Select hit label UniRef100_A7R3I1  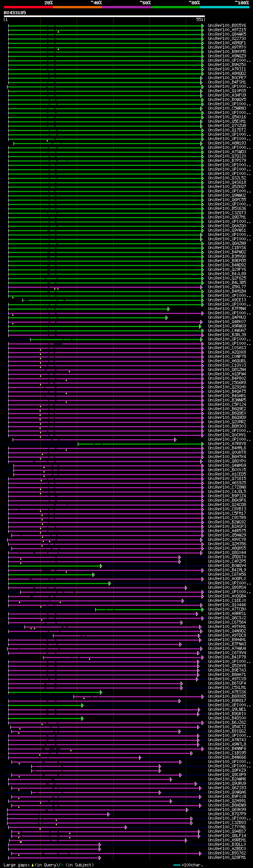[227, 69]
